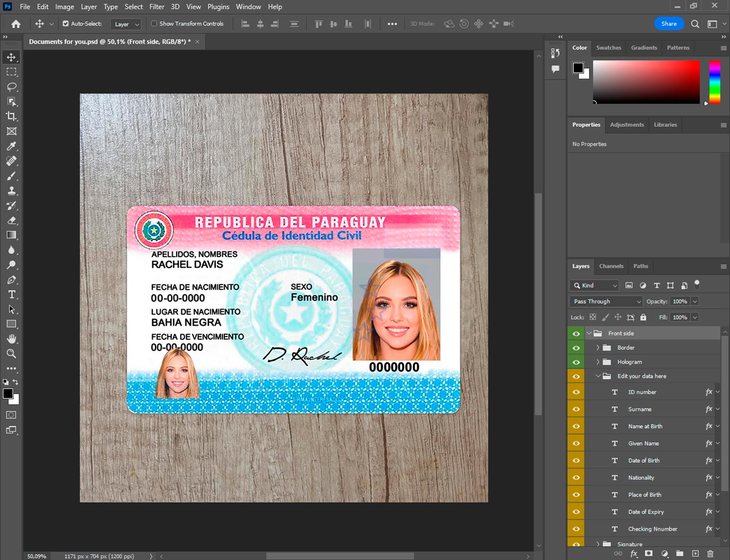Select the Crop tool
This screenshot has height=560, width=730.
point(12,116)
